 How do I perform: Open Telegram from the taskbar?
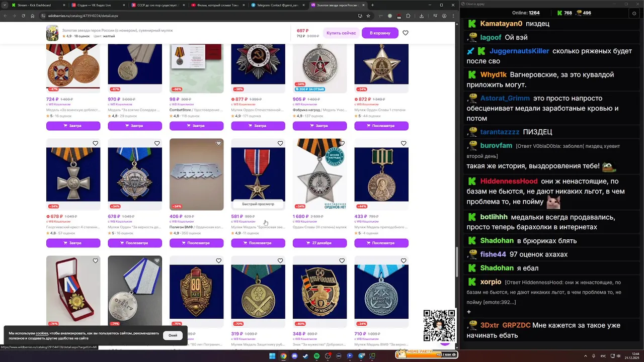(x=361, y=356)
